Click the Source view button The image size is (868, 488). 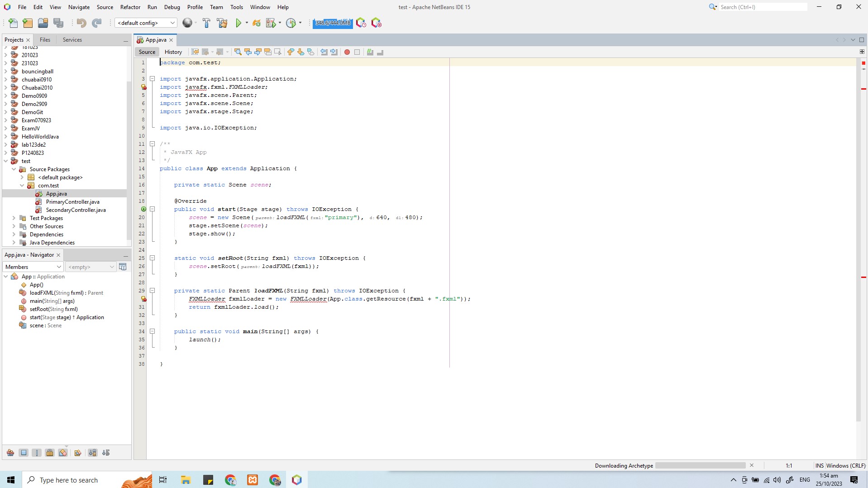click(x=147, y=52)
